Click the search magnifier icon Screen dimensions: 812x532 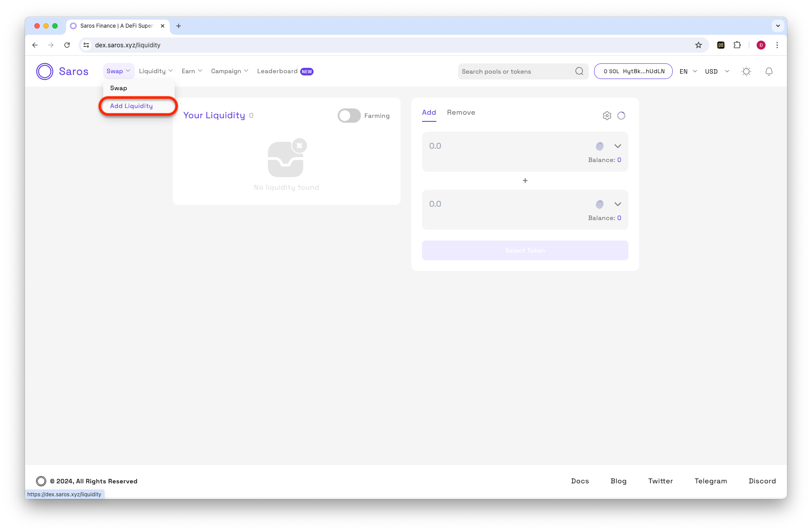coord(579,71)
